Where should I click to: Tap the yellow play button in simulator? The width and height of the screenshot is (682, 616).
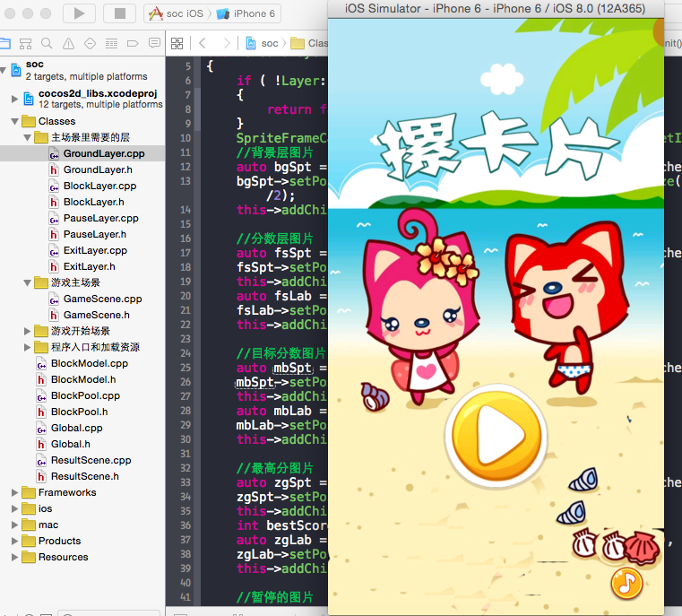pos(496,436)
